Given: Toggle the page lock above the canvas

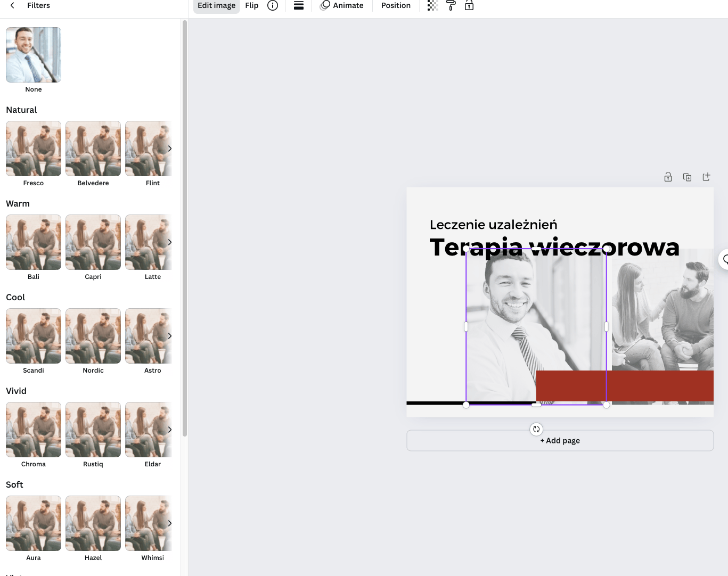Looking at the screenshot, I should point(668,177).
